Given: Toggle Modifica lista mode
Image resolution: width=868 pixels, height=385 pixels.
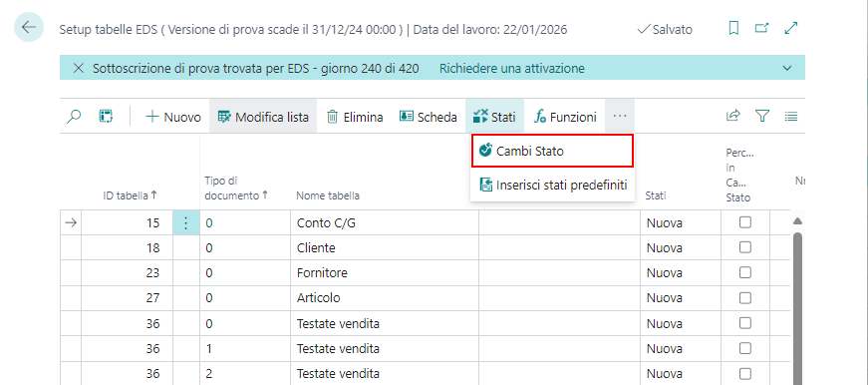Looking at the screenshot, I should click(x=263, y=117).
